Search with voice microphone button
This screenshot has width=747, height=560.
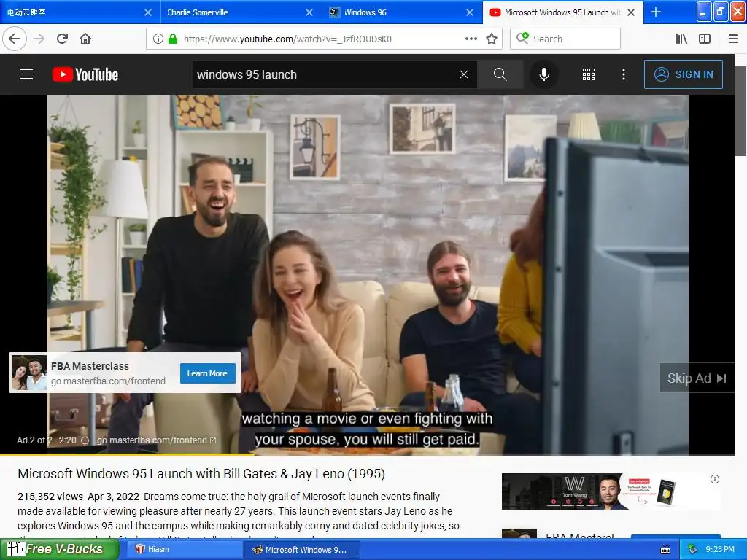coord(544,74)
